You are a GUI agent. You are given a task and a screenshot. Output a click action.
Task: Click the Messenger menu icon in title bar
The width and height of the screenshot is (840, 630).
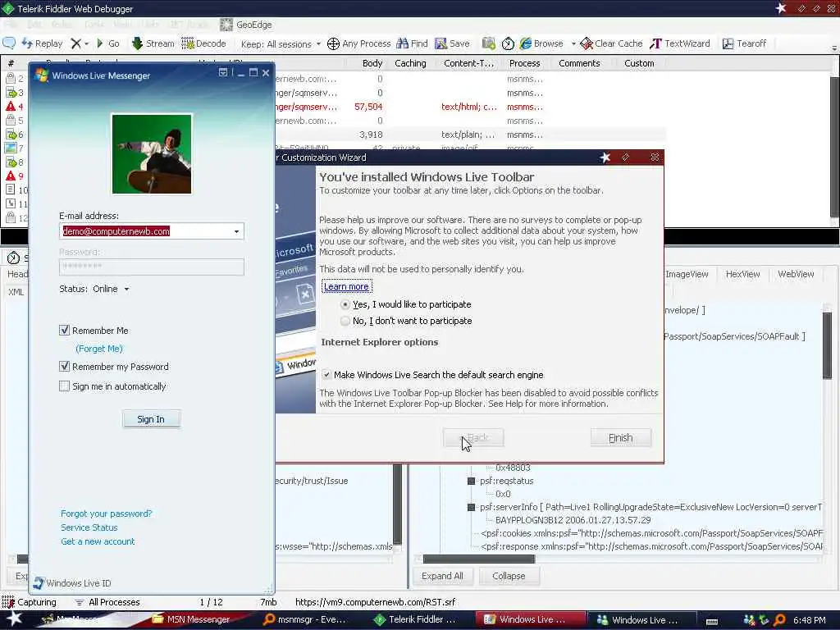pos(223,72)
